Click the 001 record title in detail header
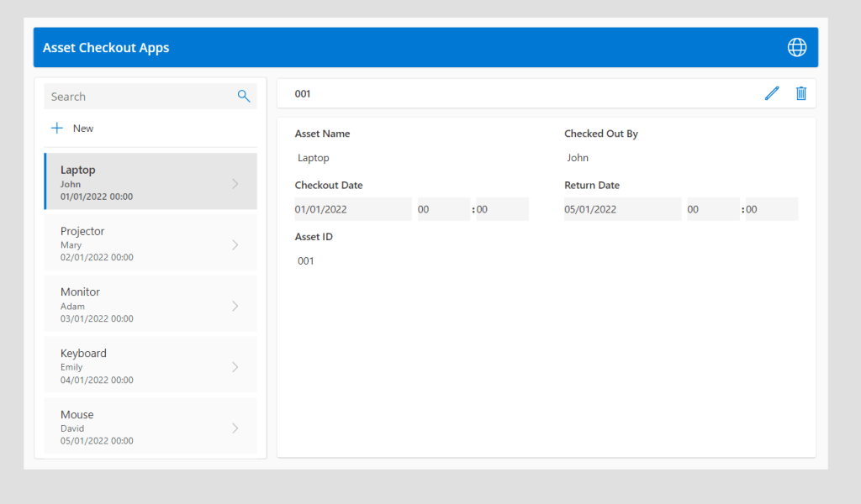This screenshot has width=861, height=504. [x=303, y=94]
